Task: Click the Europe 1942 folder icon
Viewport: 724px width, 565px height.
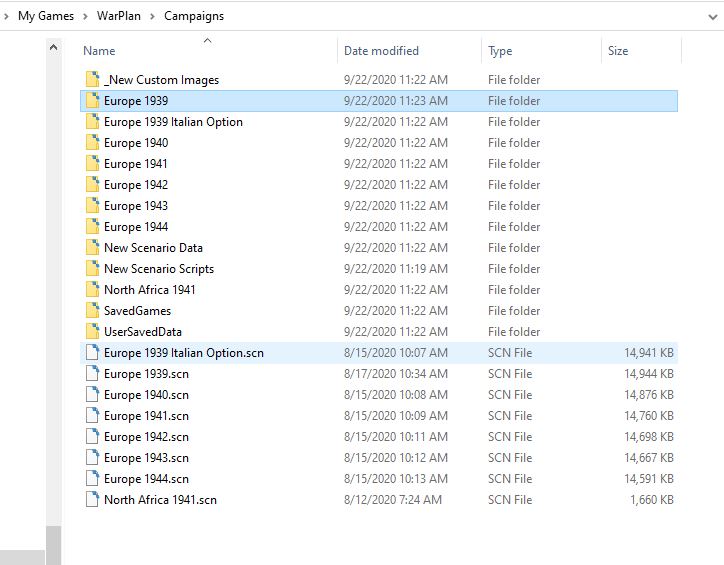Action: (x=92, y=185)
